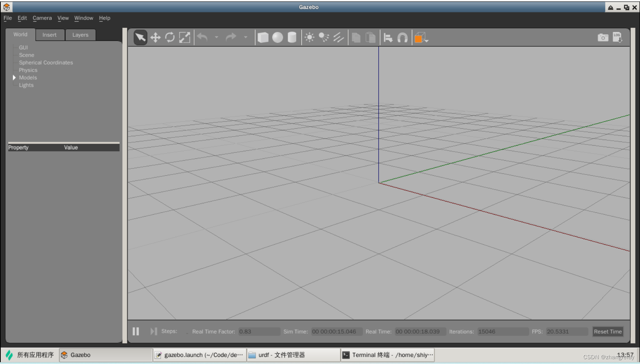Click the Real Time value field

[420, 332]
